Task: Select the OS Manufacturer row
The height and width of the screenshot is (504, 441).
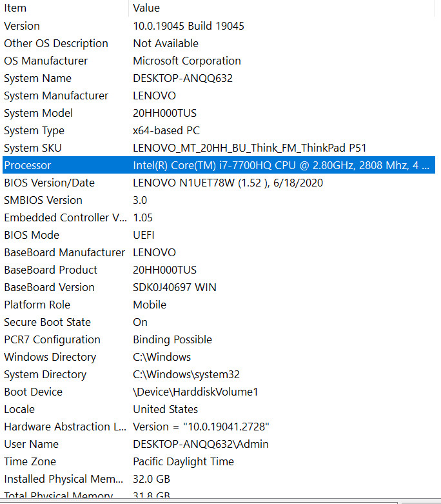Action: pyautogui.click(x=46, y=61)
